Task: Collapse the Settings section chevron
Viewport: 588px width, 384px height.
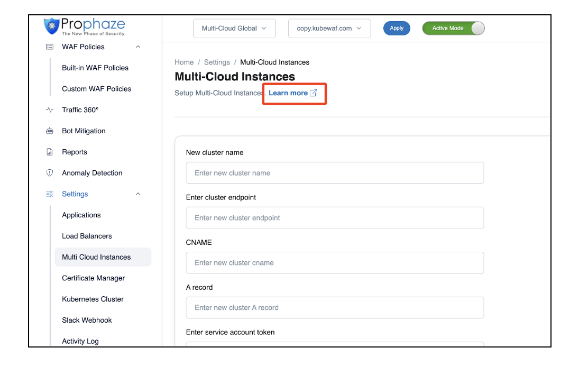Action: (138, 194)
